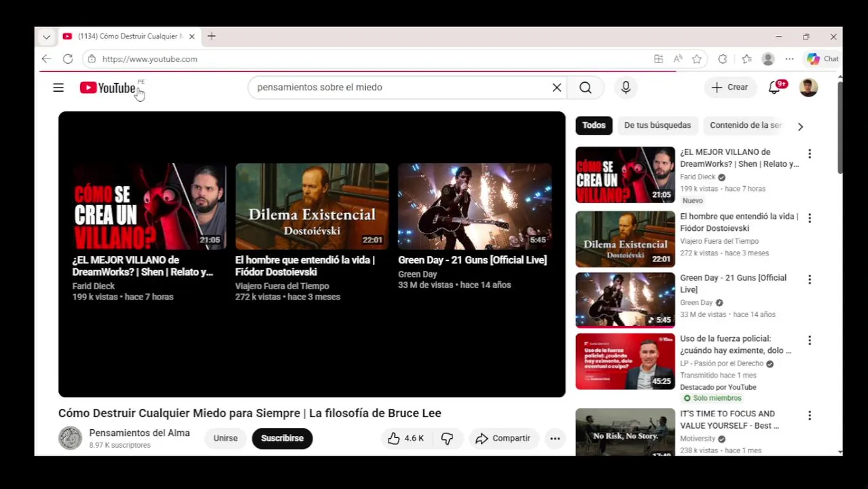Go to YouTube home via the logo
The height and width of the screenshot is (489, 868).
coord(108,88)
